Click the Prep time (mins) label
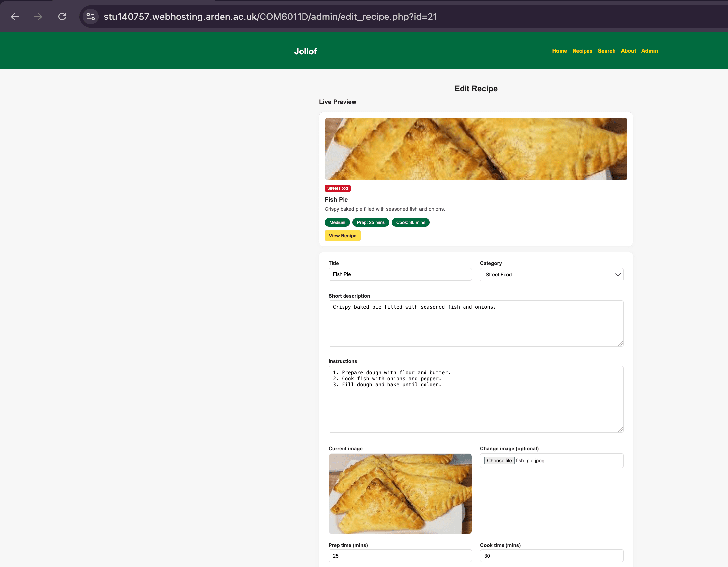This screenshot has width=728, height=567. pos(348,545)
